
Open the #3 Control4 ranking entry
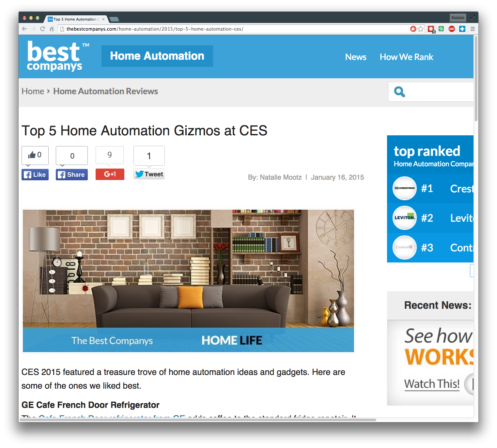click(x=430, y=247)
